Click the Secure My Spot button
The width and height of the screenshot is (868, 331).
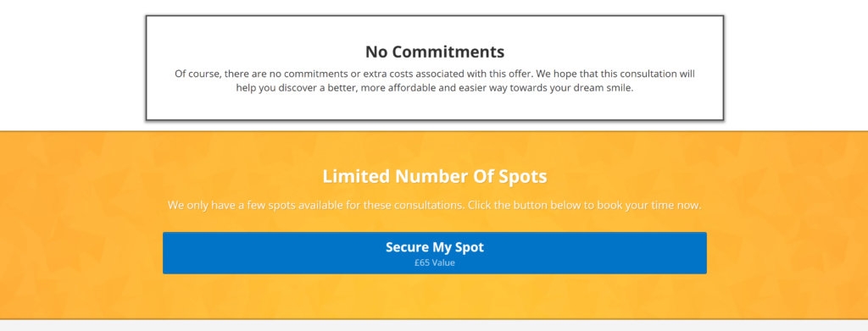(x=435, y=253)
